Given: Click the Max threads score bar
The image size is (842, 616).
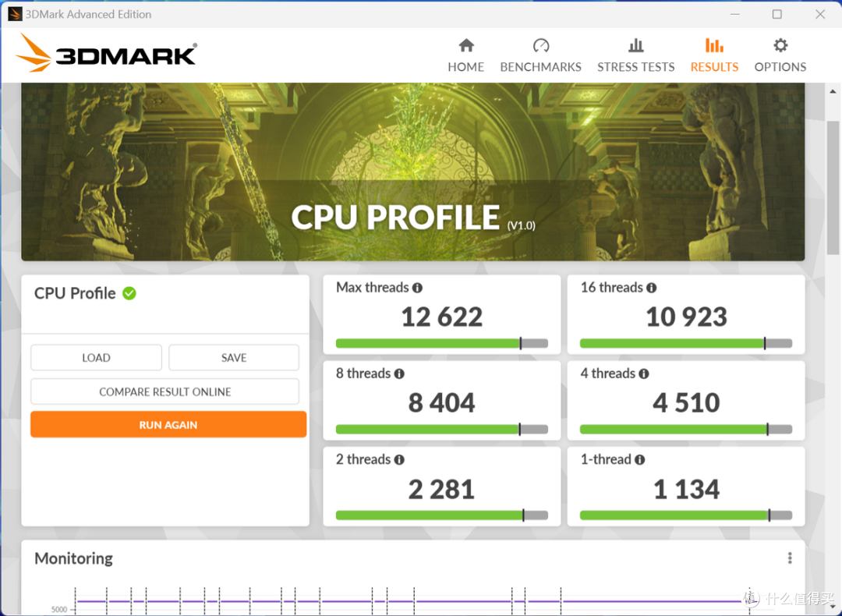Looking at the screenshot, I should click(x=441, y=343).
